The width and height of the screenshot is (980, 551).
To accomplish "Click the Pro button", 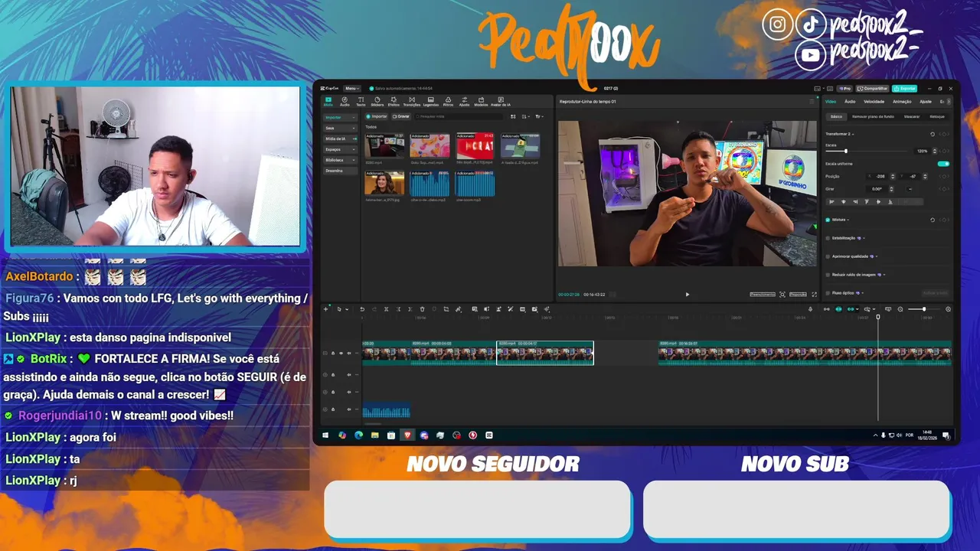I will click(x=844, y=89).
